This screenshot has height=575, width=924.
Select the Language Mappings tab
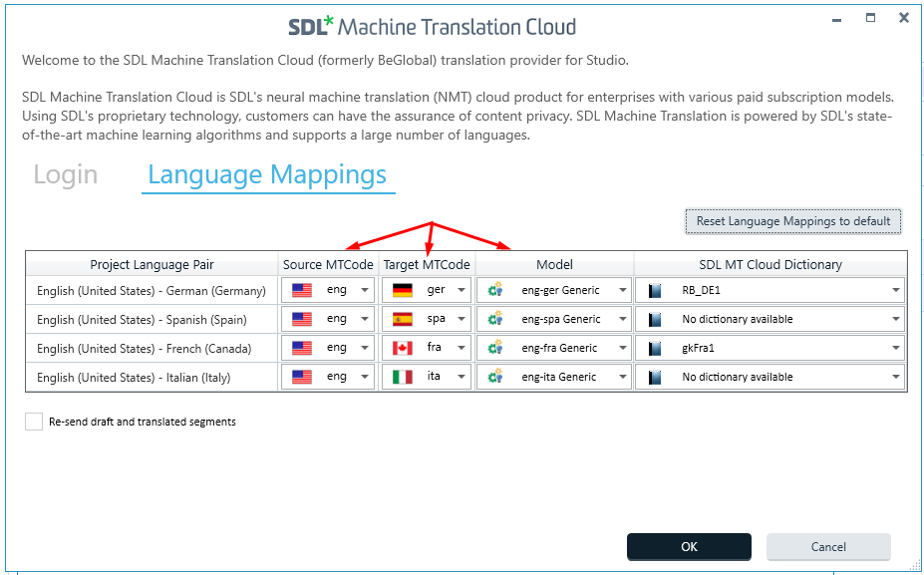point(267,175)
